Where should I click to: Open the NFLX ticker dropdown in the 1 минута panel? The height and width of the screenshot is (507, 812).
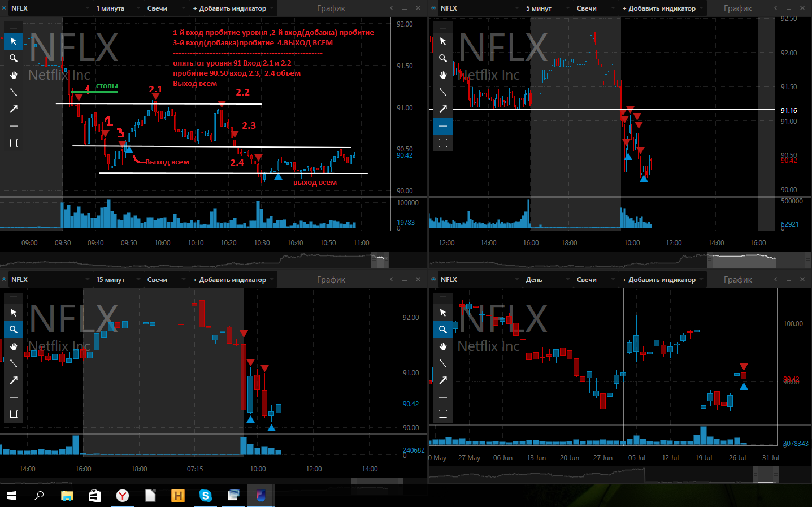[x=50, y=8]
